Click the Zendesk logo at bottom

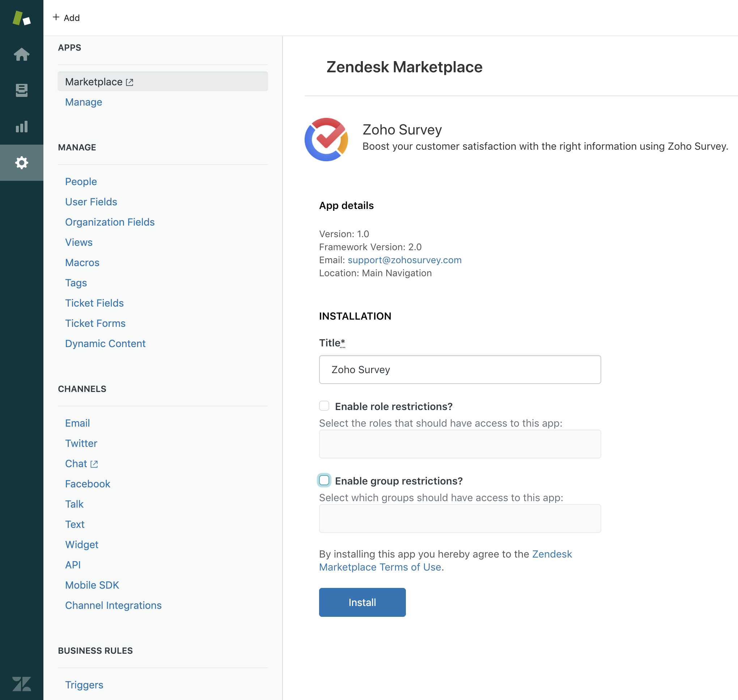click(22, 684)
